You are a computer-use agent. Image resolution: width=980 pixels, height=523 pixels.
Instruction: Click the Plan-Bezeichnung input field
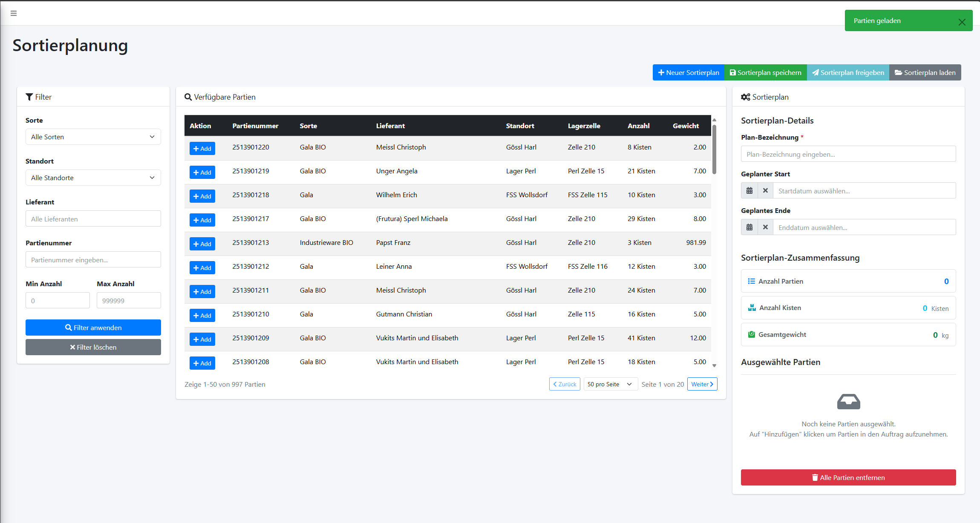pyautogui.click(x=848, y=154)
